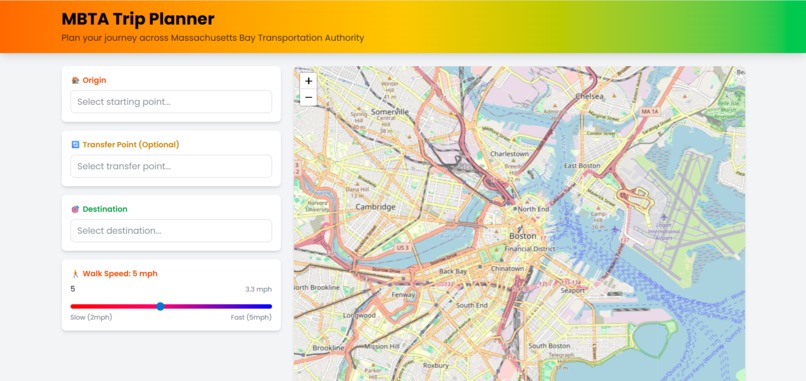
Task: Open the Transfer Point selector
Action: click(171, 166)
